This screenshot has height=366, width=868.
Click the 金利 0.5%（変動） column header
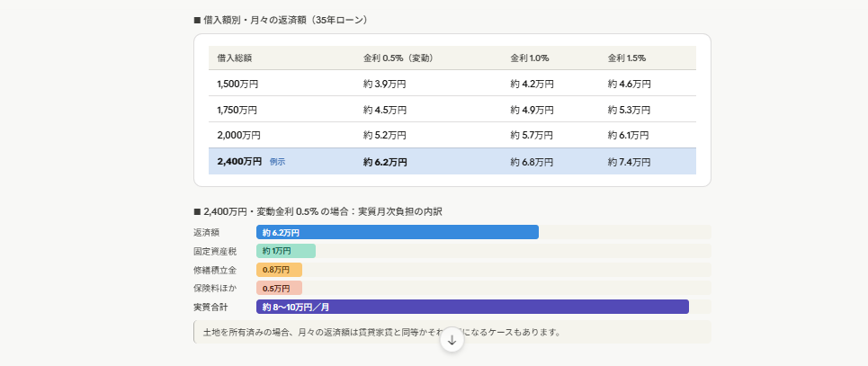coord(398,58)
